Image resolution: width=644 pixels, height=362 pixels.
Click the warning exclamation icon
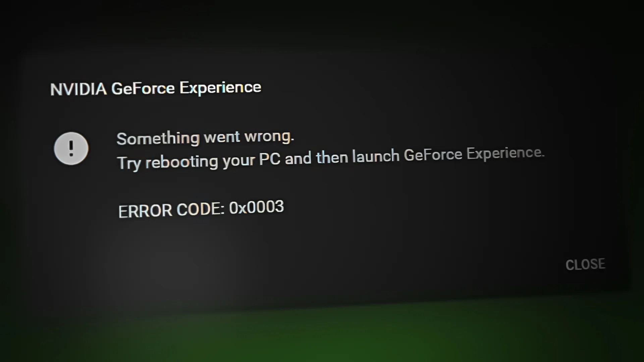click(71, 148)
